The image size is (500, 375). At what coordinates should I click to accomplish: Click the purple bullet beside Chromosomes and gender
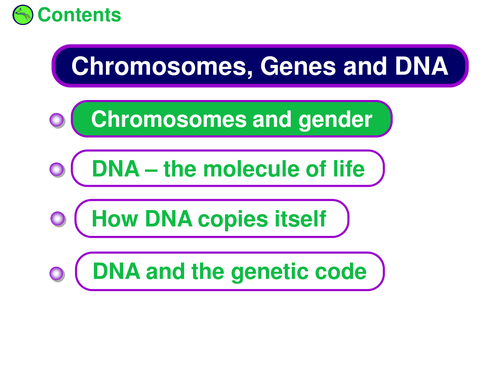57,120
